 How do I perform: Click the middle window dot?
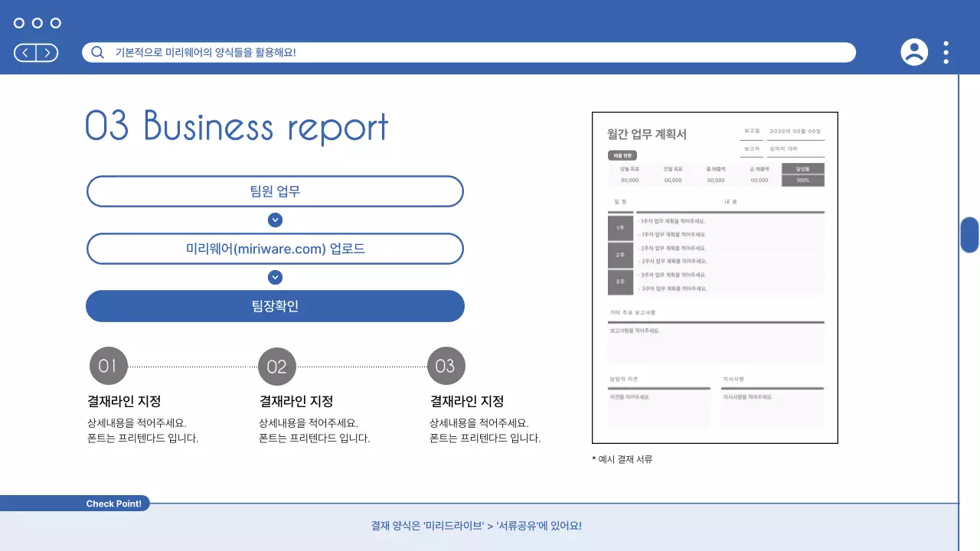(x=36, y=23)
